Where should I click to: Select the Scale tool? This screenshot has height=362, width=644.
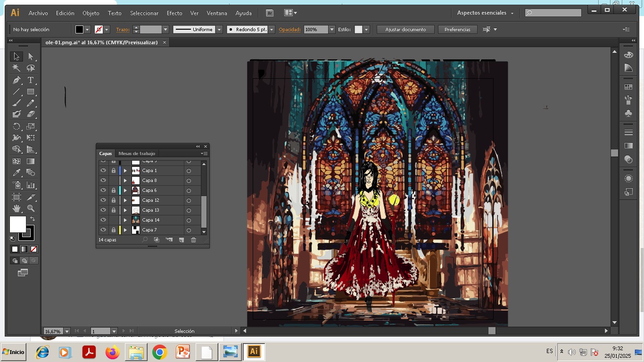pos(31,126)
